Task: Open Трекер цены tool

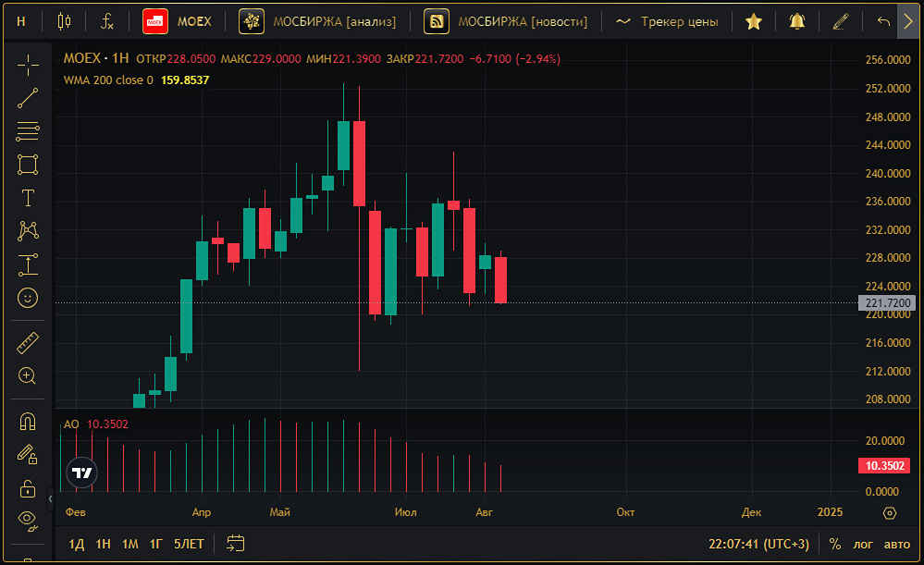Action: [x=667, y=22]
